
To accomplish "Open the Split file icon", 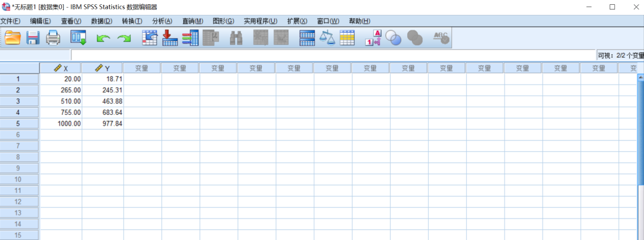I will point(307,38).
